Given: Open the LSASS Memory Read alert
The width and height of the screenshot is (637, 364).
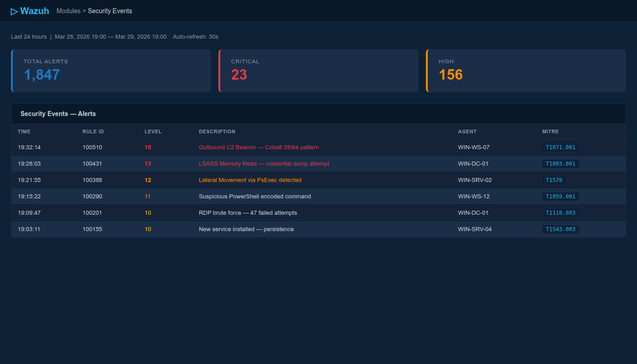Looking at the screenshot, I should coord(264,164).
